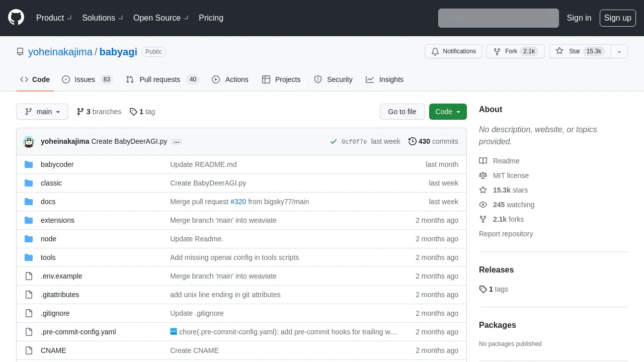The height and width of the screenshot is (362, 644).
Task: Click the tag icon under Releases
Action: [x=483, y=289]
